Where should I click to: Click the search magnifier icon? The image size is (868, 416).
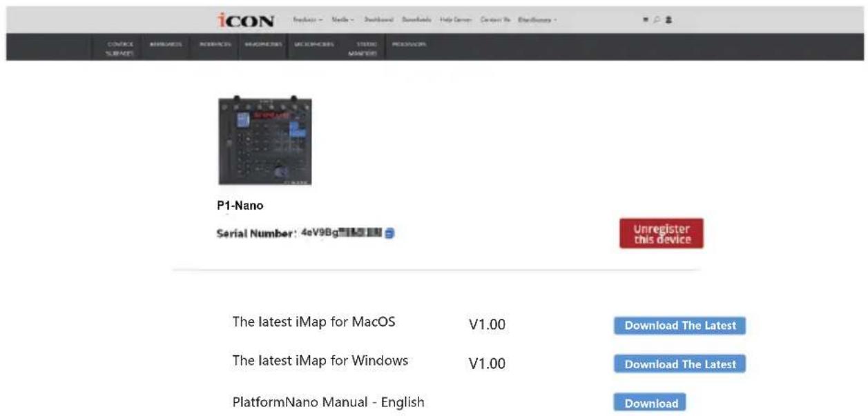(x=656, y=20)
